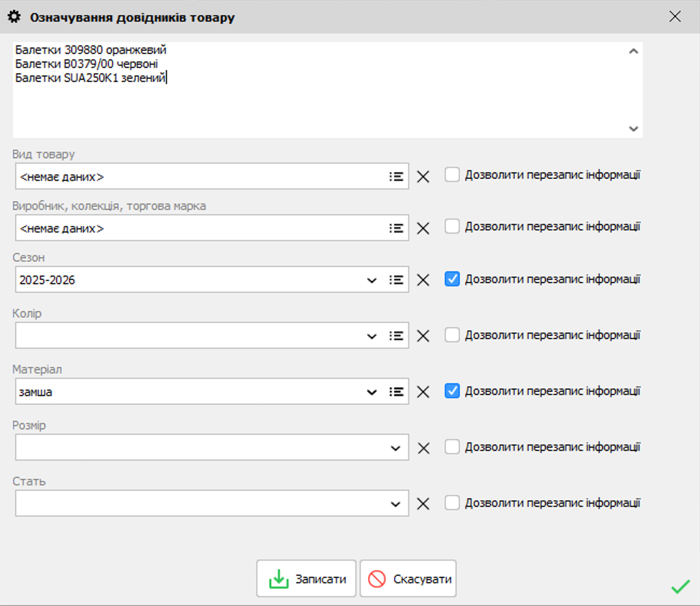
Task: Clear the Матеріал field with X icon
Action: (423, 392)
